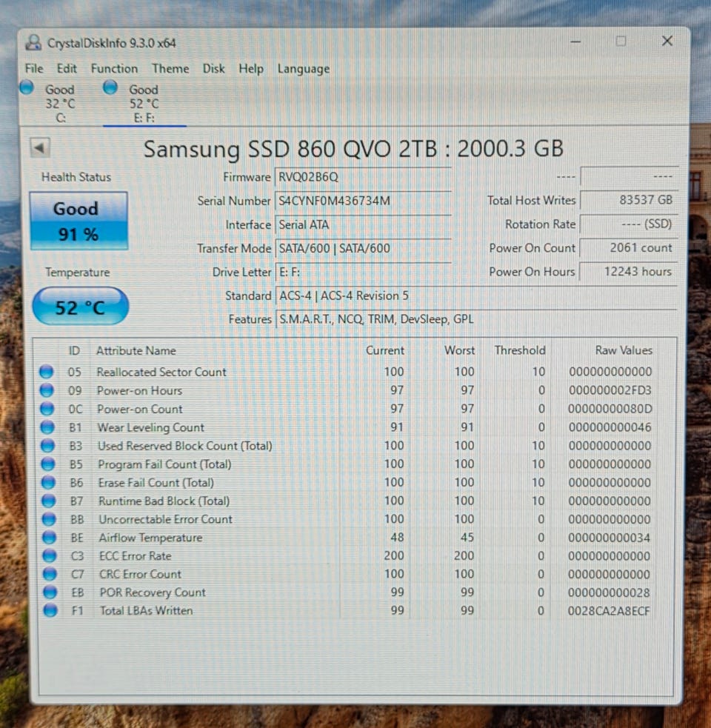Screen dimensions: 711x728
Task: Click the Drive Letter field E: F:
Action: coord(363,272)
